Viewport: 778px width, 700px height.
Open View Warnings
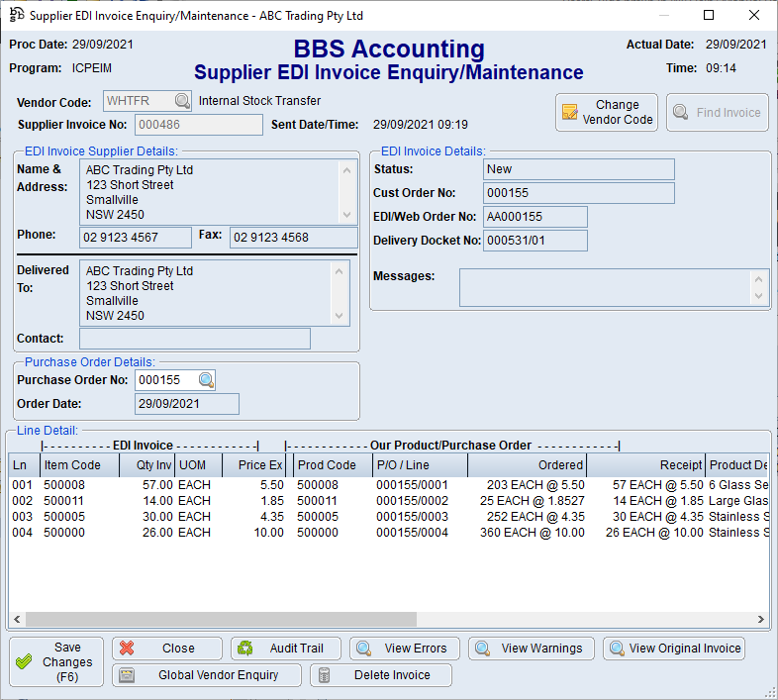point(532,649)
